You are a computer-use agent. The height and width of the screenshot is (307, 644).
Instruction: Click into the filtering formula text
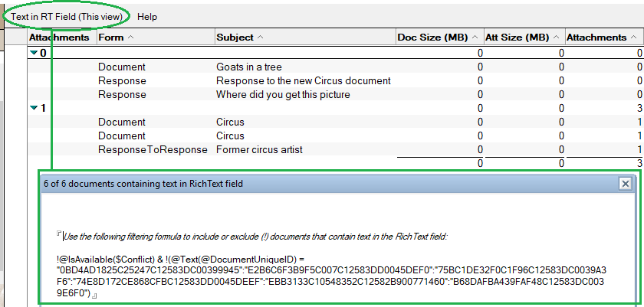(x=332, y=276)
